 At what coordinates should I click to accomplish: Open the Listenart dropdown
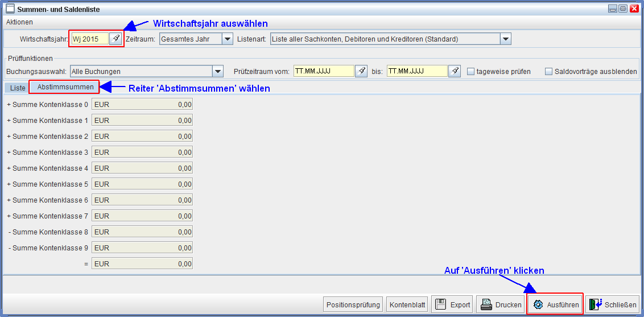[x=505, y=39]
